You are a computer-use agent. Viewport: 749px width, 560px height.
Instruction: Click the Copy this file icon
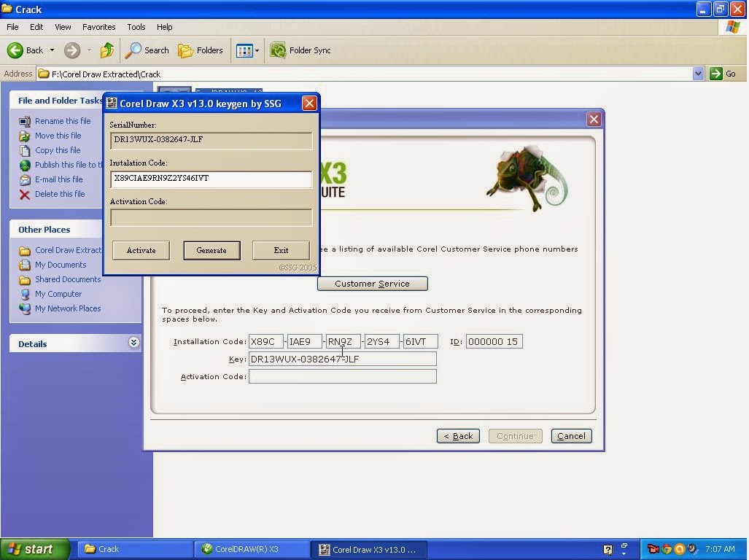click(x=25, y=150)
